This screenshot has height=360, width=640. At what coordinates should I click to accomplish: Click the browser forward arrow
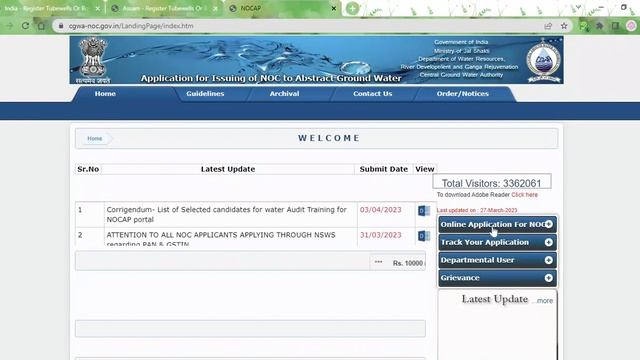coord(10,26)
